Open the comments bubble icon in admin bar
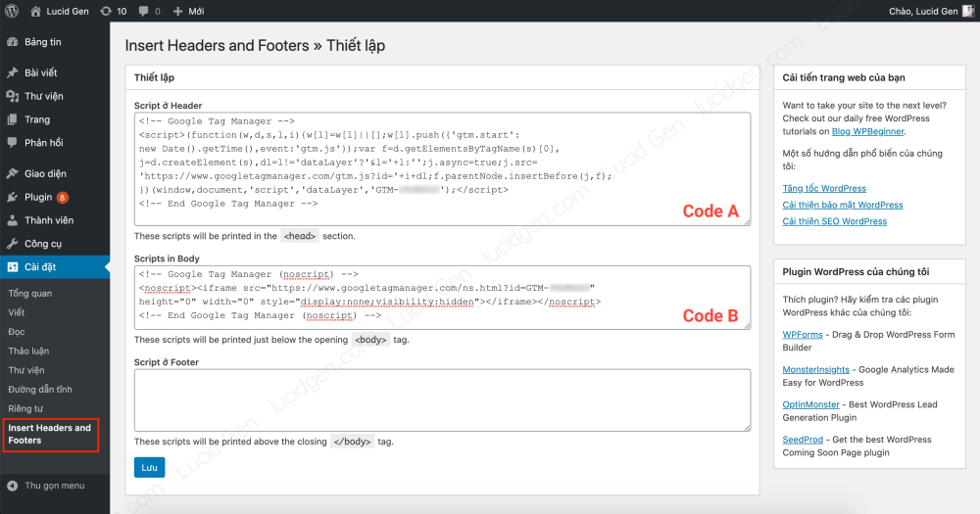The image size is (980, 514). [x=144, y=11]
